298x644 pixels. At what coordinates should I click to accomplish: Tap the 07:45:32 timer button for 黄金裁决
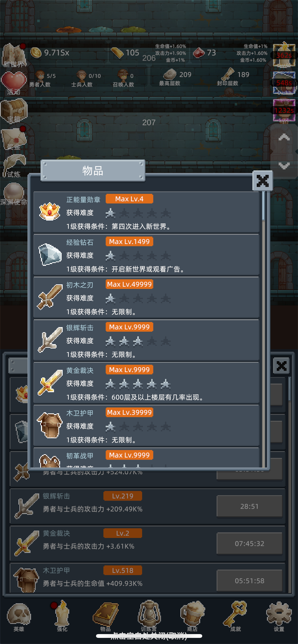click(x=249, y=544)
